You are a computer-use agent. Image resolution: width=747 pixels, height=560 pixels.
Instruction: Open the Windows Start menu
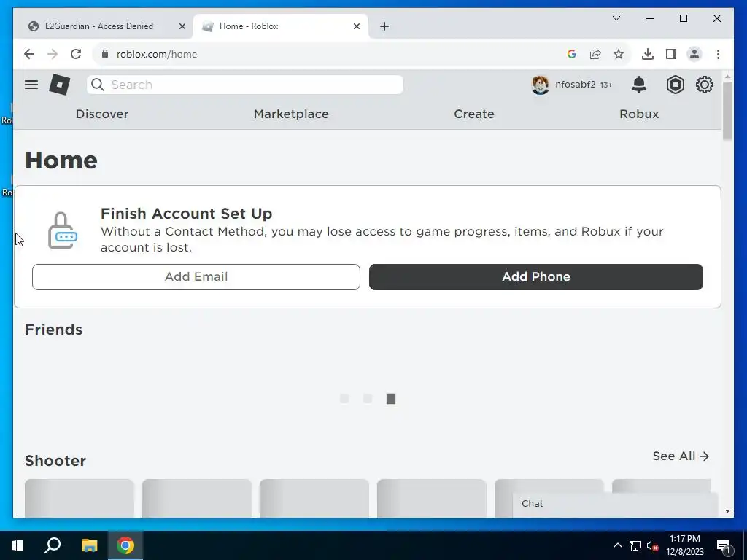coord(18,545)
